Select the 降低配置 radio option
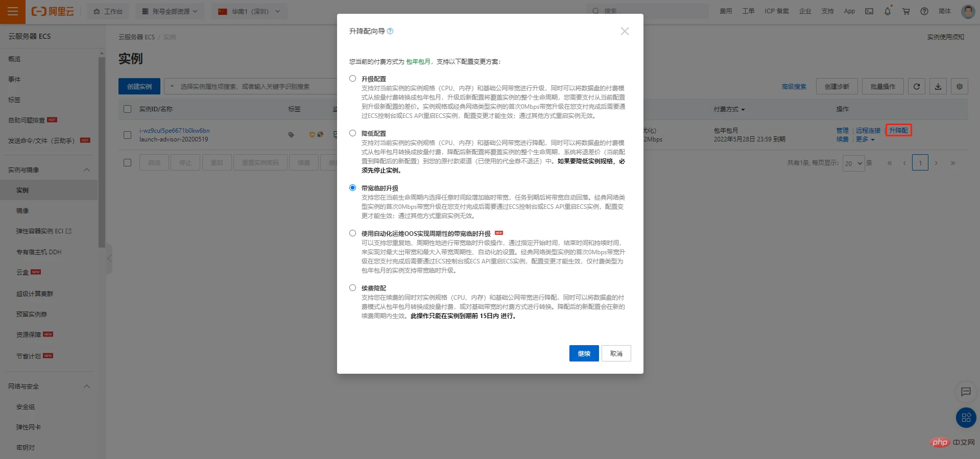The height and width of the screenshot is (459, 980). pyautogui.click(x=352, y=133)
